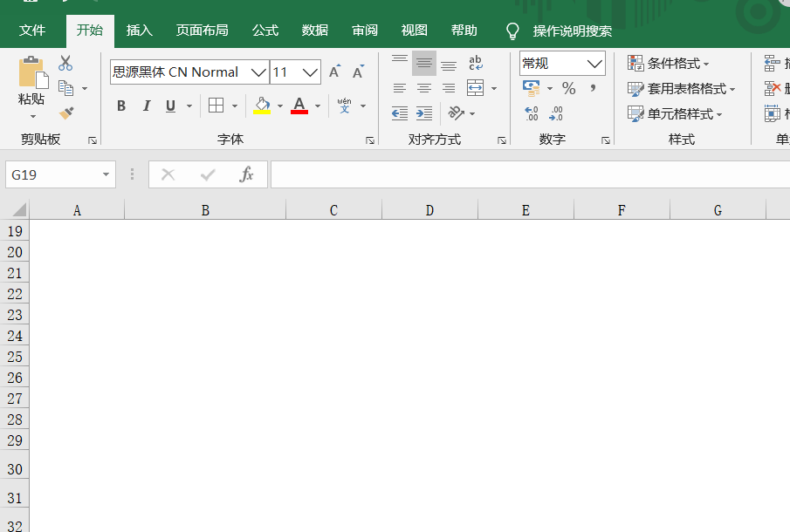Increase font size with larger A icon

coord(334,72)
